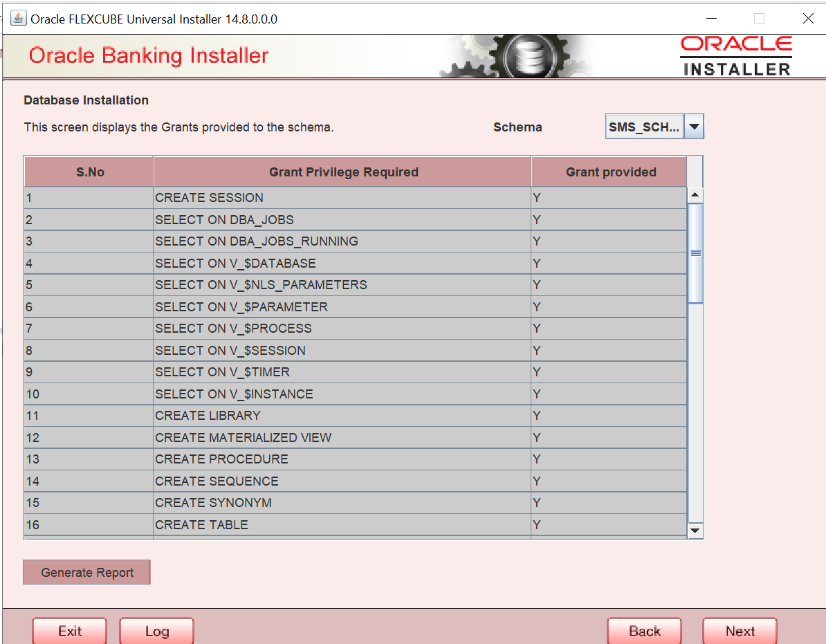
Task: Select SELECT ON V_$DATABASE cell
Action: click(342, 263)
